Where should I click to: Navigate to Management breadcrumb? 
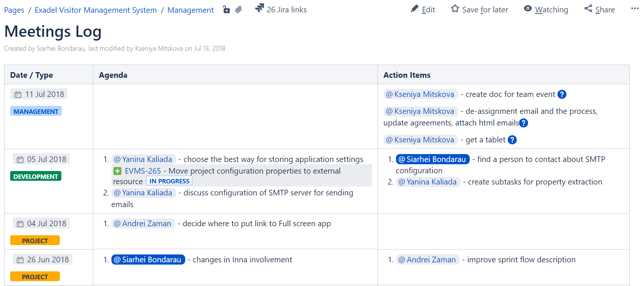(x=190, y=10)
